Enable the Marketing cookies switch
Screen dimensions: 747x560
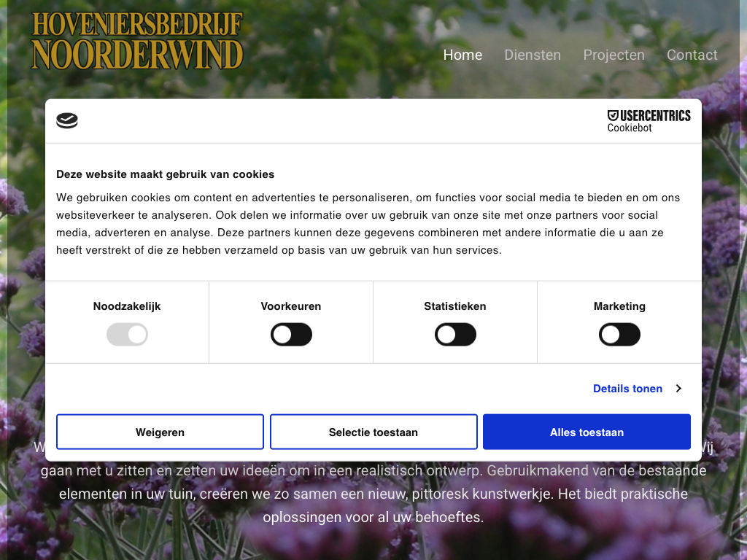pos(619,335)
